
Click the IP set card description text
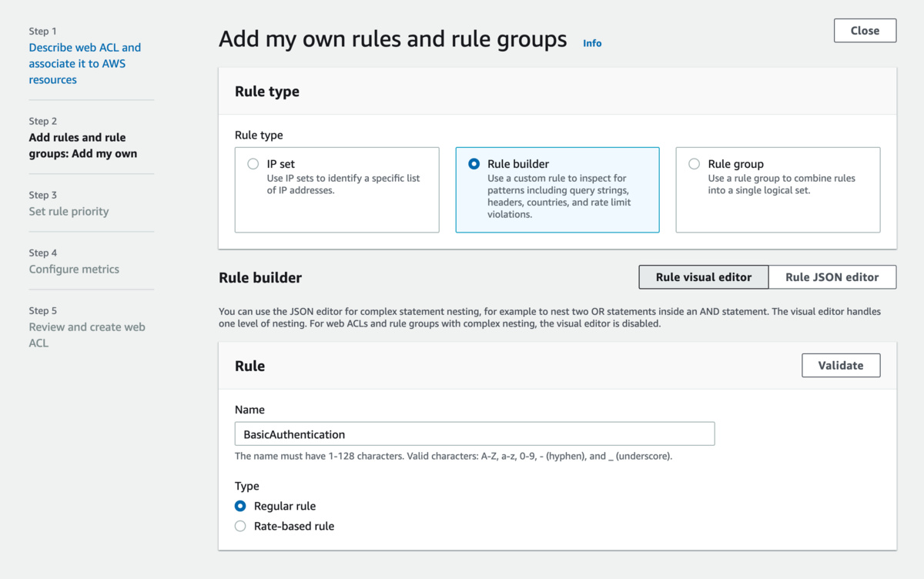[343, 184]
